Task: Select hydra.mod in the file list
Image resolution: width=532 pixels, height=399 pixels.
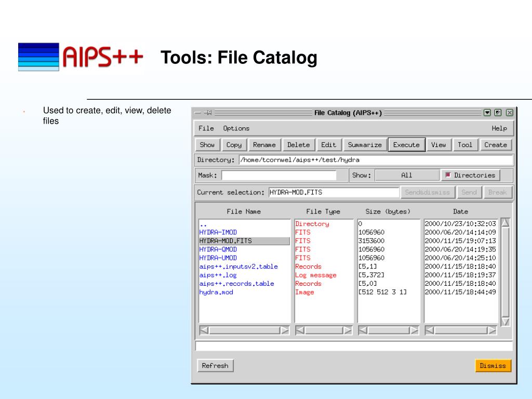Action: coord(244,292)
